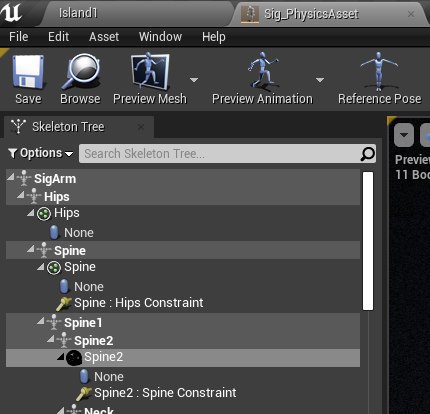Viewport: 430px width, 414px height.
Task: Open the Edit menu
Action: tap(58, 37)
